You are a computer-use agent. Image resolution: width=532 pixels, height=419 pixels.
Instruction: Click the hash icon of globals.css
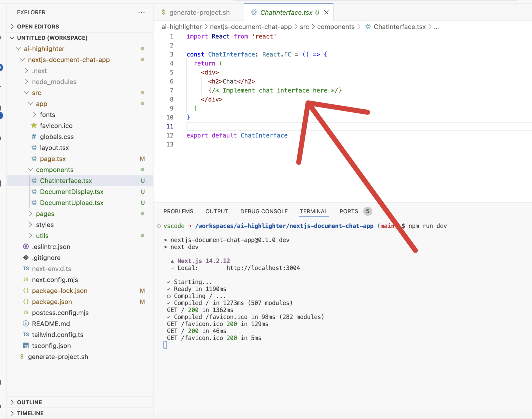pyautogui.click(x=34, y=136)
